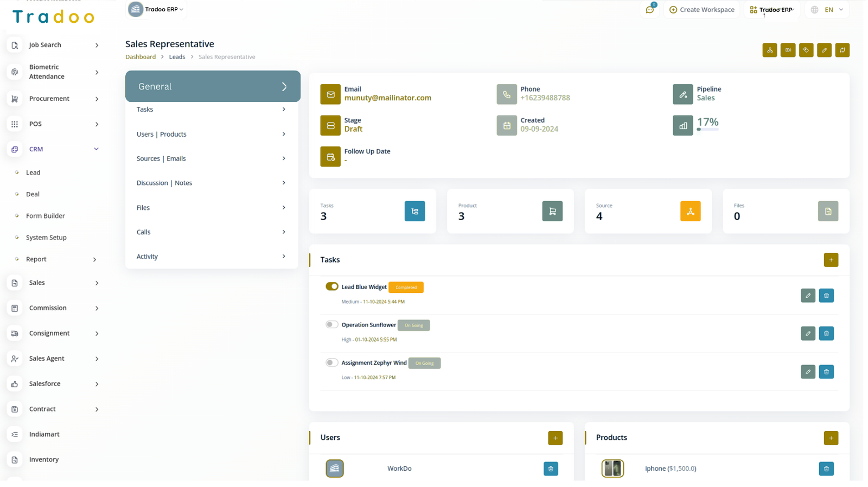Screen dimensions: 868x487
Task: Remove the WorkDo user with trash icon
Action: coord(551,469)
